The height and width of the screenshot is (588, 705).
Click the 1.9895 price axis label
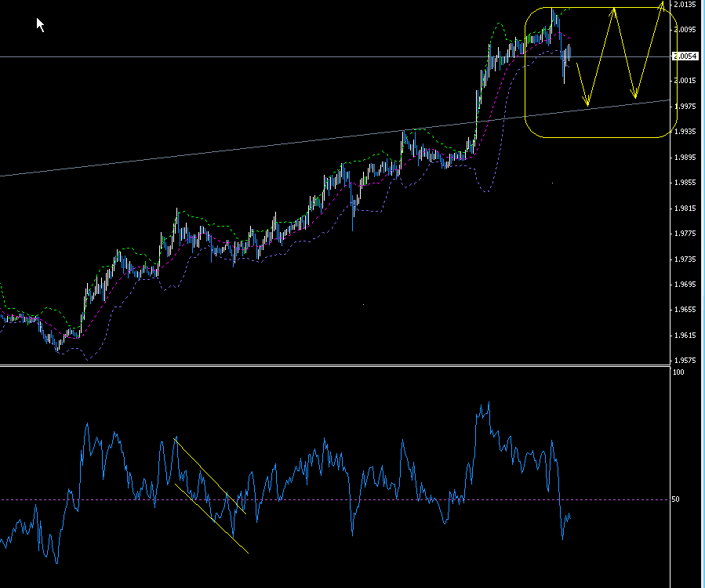[x=685, y=158]
